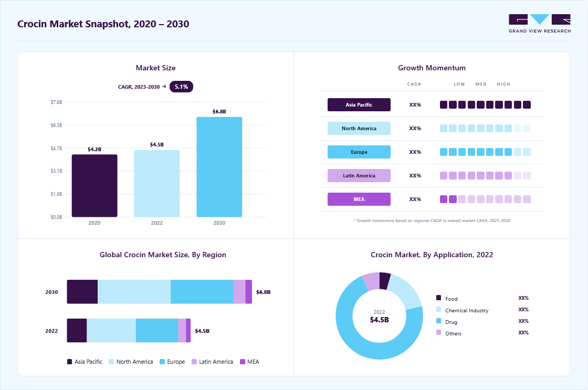Click the MEA XX% CAGR value

[415, 199]
